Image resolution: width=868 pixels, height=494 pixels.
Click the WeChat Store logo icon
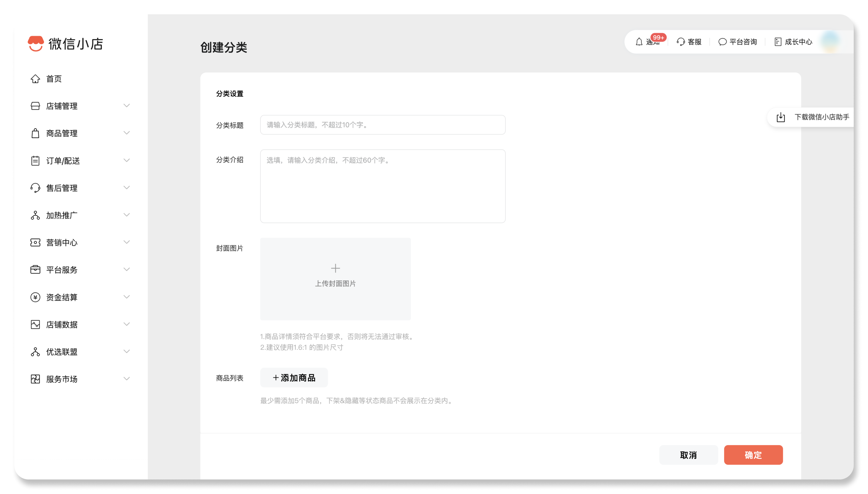(x=36, y=43)
